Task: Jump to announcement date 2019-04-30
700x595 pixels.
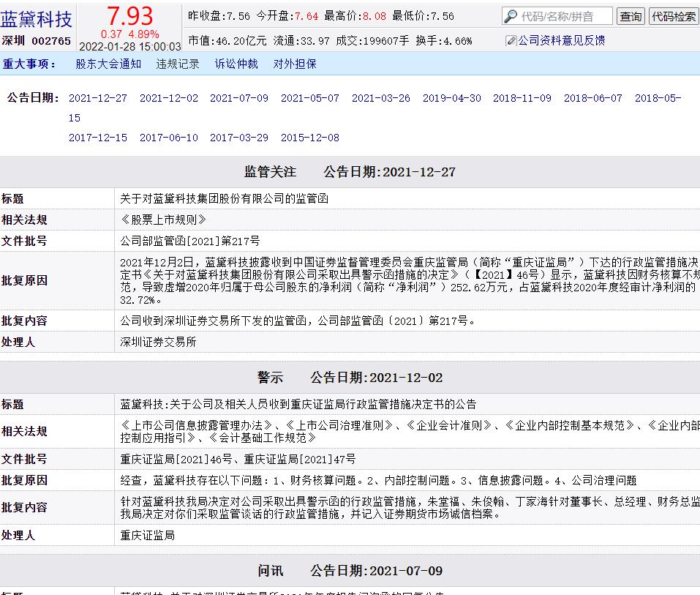Action: tap(452, 98)
